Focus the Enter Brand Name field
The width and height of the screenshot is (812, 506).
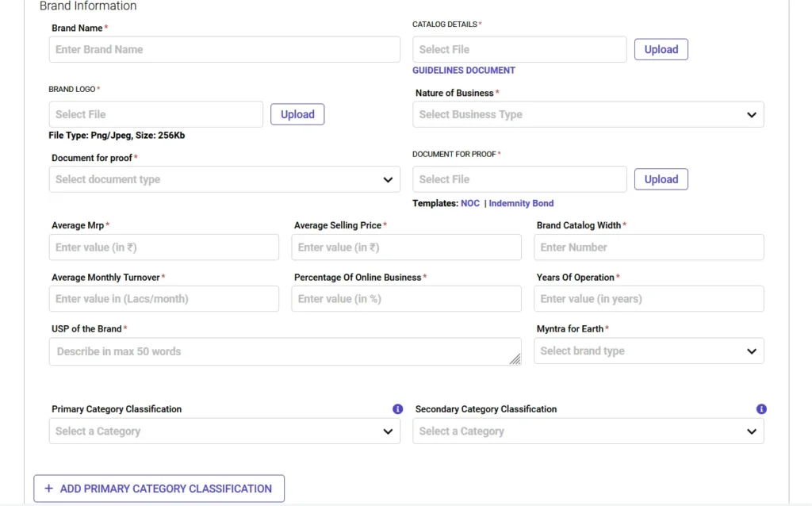[224, 49]
